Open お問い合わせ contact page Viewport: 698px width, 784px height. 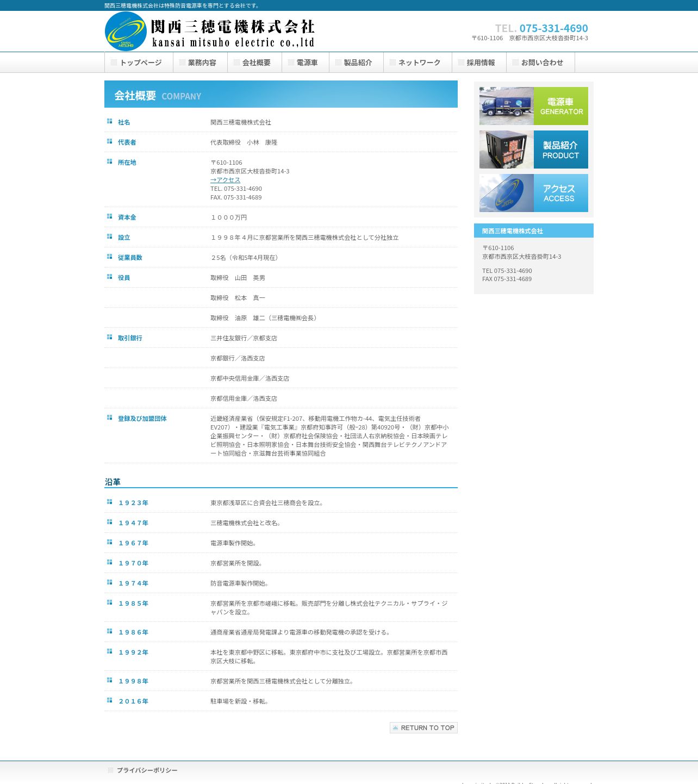pyautogui.click(x=540, y=63)
